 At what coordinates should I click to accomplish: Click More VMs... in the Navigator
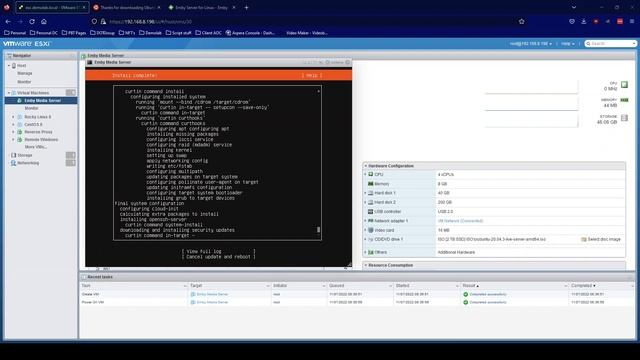click(36, 147)
